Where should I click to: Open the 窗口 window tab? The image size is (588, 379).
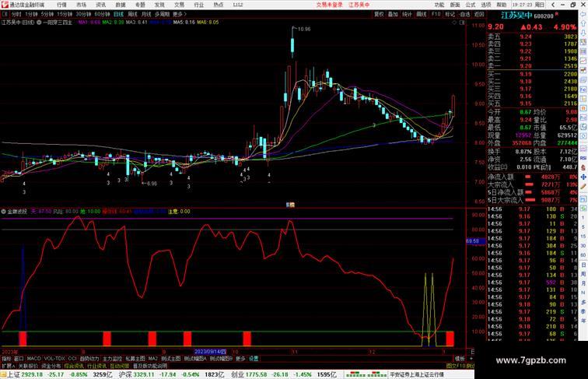point(19,359)
